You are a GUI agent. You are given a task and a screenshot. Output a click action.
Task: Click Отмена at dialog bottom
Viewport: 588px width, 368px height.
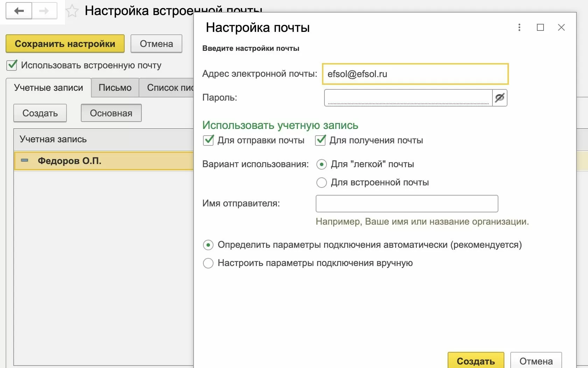click(x=536, y=360)
